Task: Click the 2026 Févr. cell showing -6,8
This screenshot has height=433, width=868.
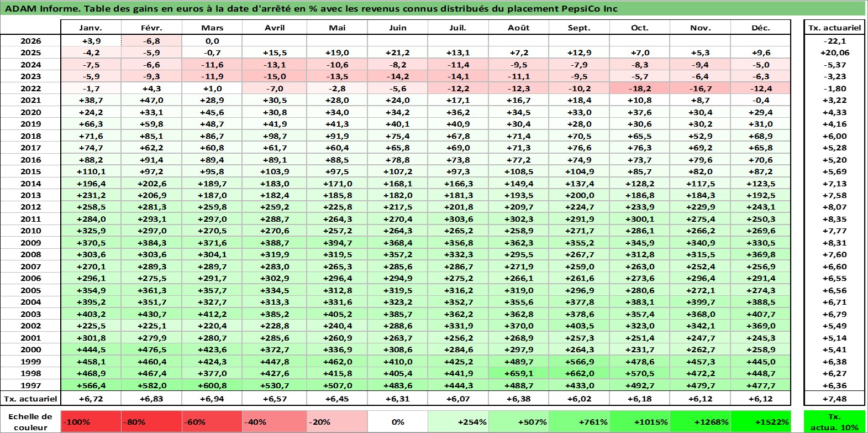Action: click(x=151, y=41)
